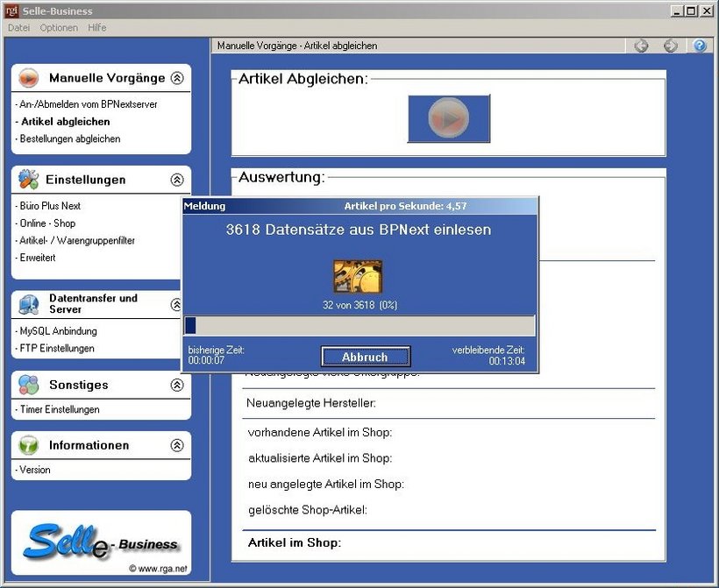Click the forward navigation arrow icon
The image size is (719, 588).
670,46
